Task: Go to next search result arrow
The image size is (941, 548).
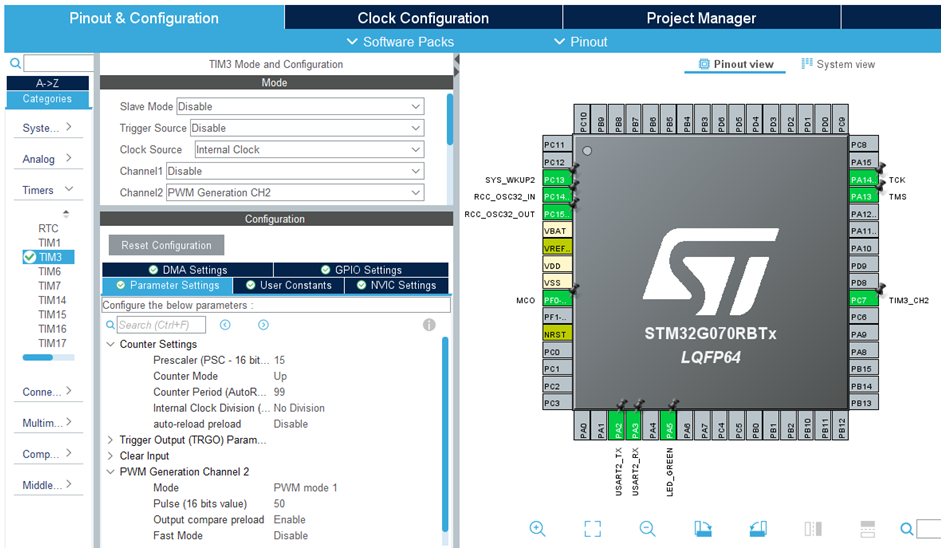Action: 263,325
